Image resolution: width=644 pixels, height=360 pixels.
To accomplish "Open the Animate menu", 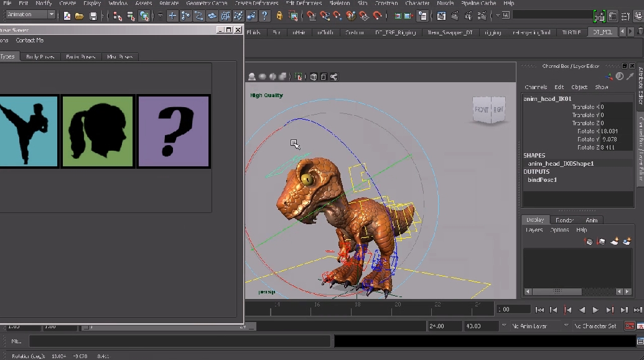I will [x=169, y=3].
